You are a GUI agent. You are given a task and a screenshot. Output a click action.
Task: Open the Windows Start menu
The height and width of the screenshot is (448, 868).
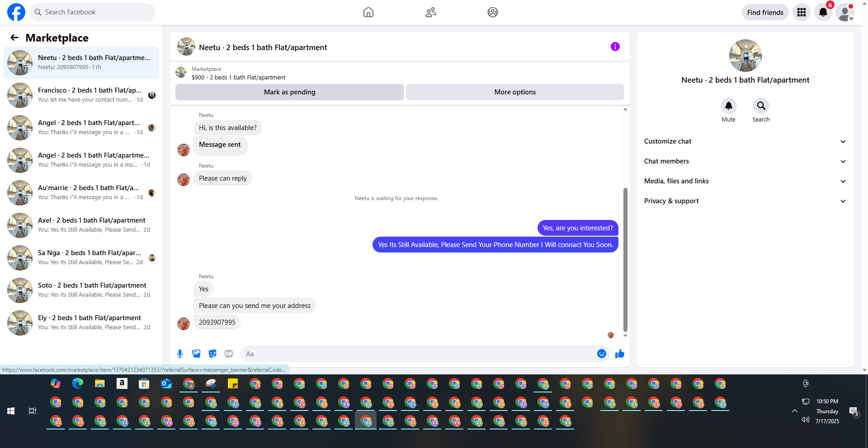click(x=11, y=411)
